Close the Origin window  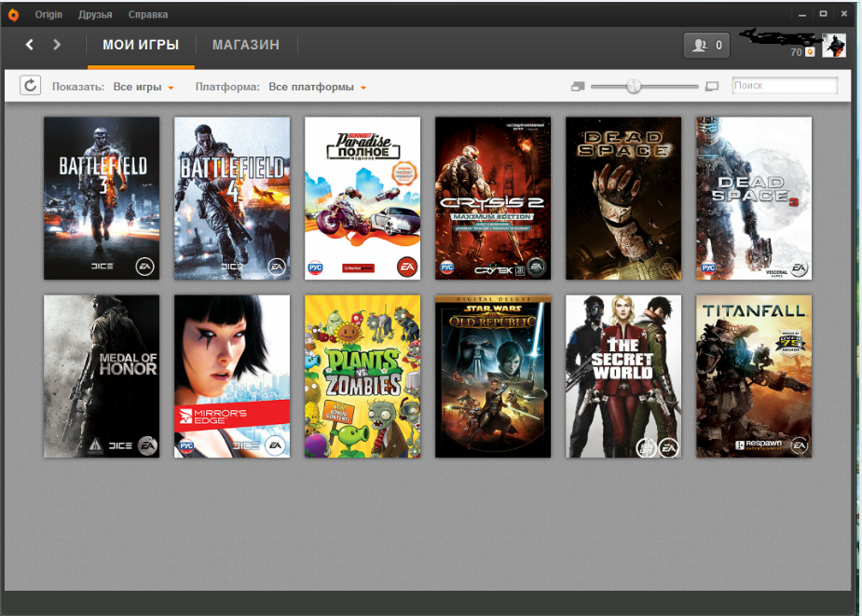(x=844, y=14)
